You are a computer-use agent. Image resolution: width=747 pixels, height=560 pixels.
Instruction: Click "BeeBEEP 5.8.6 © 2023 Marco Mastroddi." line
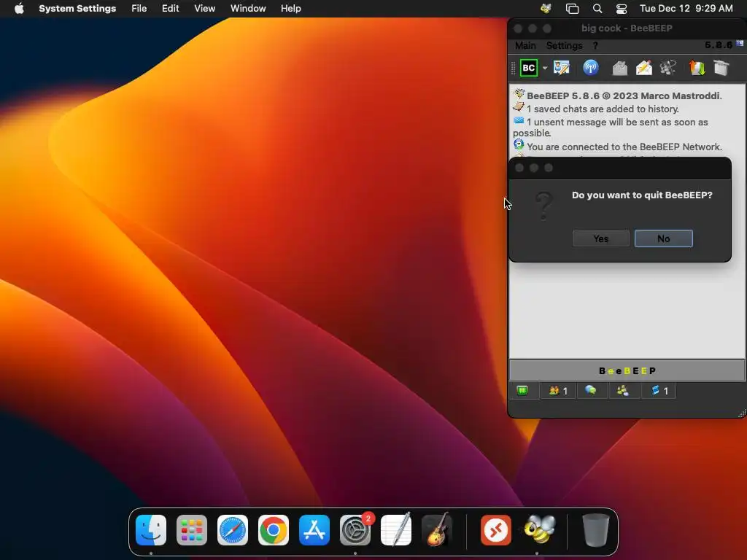click(x=624, y=96)
